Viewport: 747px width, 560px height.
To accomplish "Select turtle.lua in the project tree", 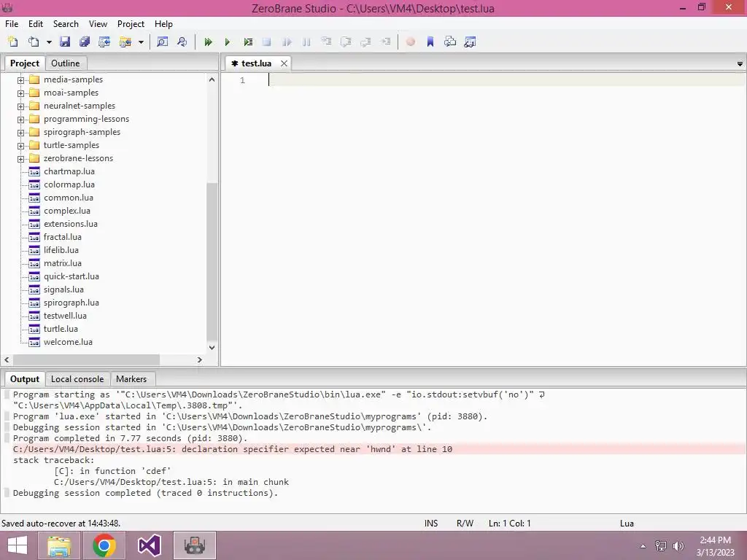I will [x=61, y=329].
